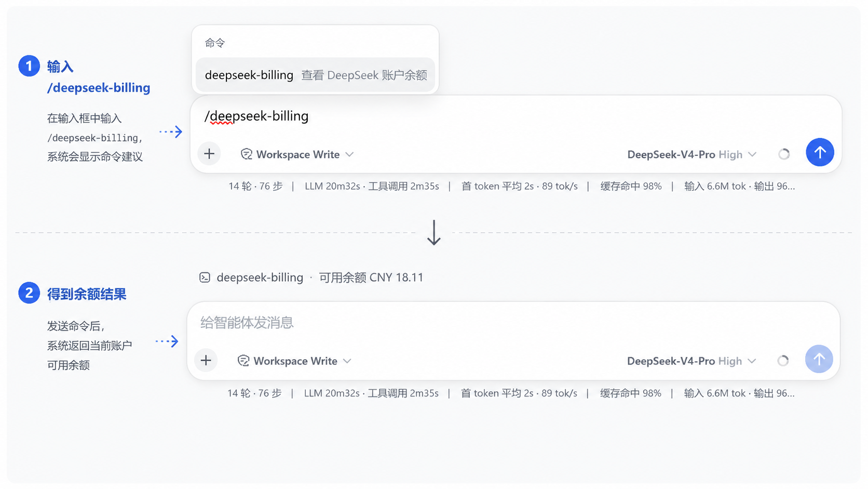Click the terminal icon beside deepseek-billing result
This screenshot has height=489, width=868.
click(x=205, y=277)
